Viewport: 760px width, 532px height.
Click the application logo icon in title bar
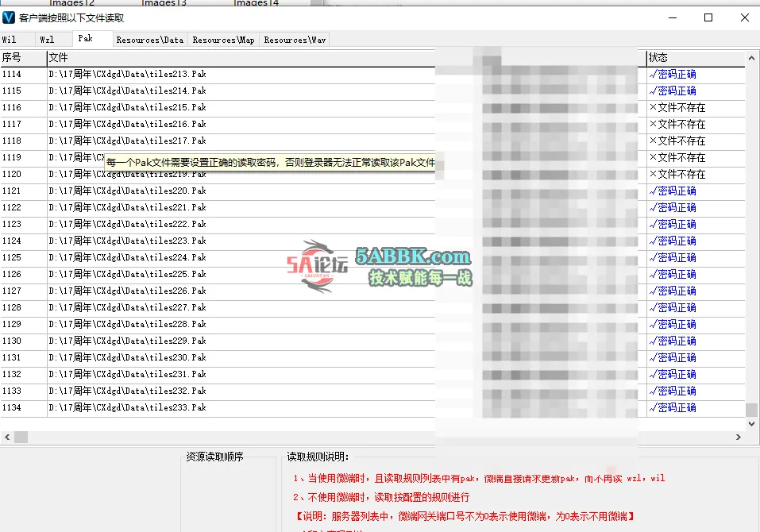point(9,18)
